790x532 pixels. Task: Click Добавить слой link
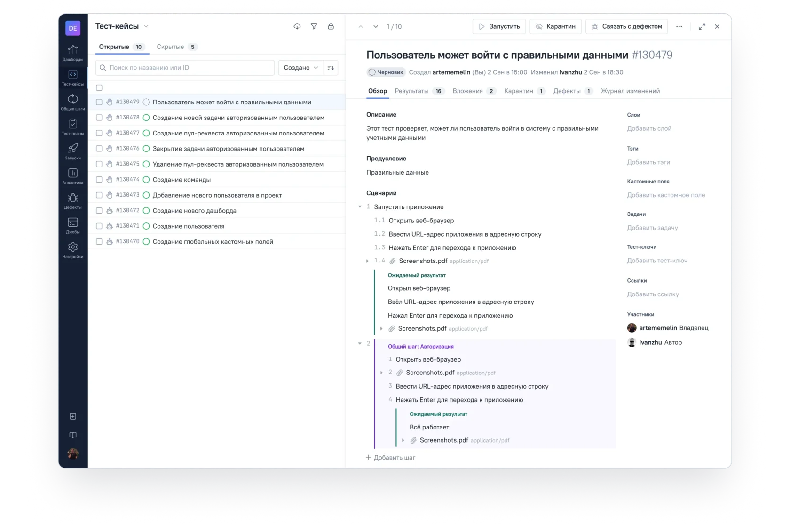pos(649,129)
